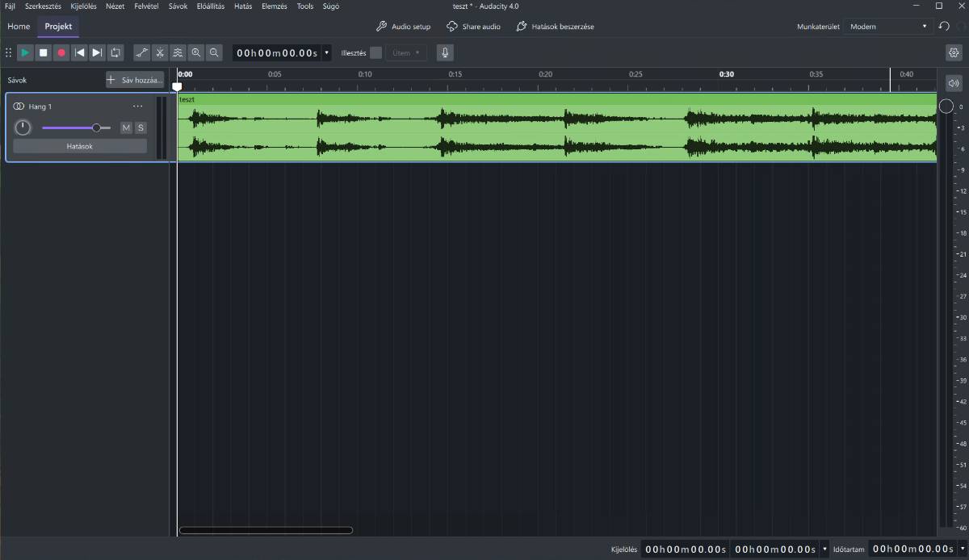Click the playback meter speaker icon
The width and height of the screenshot is (969, 560).
coord(954,83)
